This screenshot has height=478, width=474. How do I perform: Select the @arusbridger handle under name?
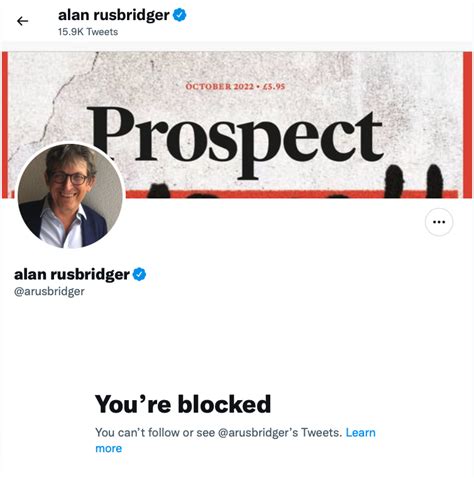tap(49, 291)
